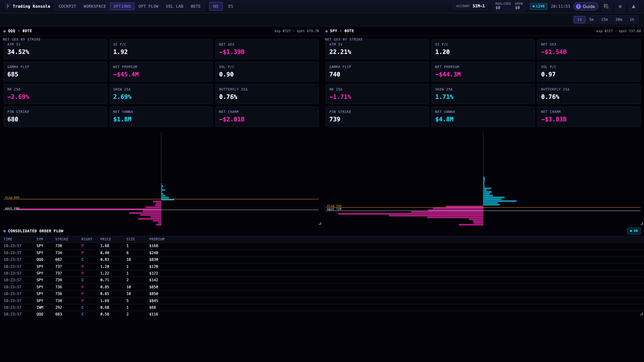Open the VOL LAB tab
The image size is (644, 362).
[x=174, y=6]
